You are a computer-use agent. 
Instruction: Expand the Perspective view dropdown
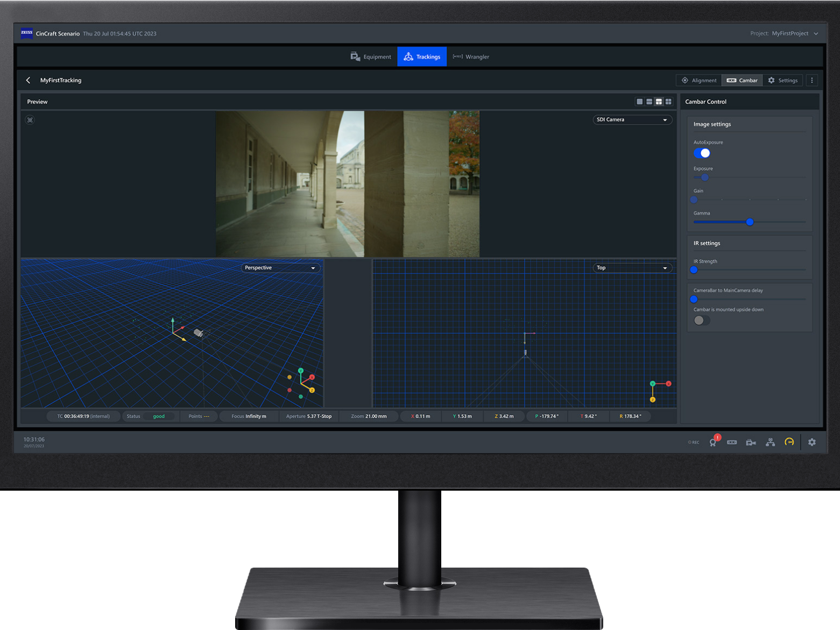[280, 268]
